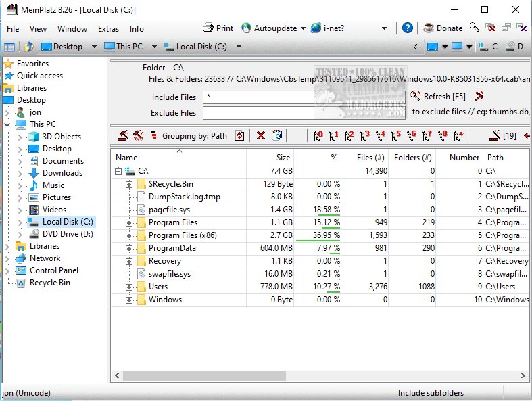Expand the Users folder row
Viewport: 532px width, 401px height.
[129, 287]
